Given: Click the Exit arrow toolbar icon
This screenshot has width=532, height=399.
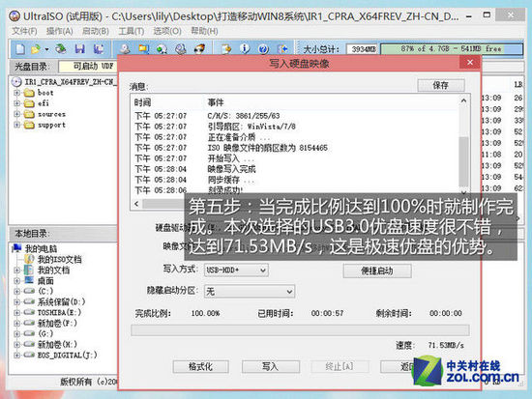Looking at the screenshot, I should click(x=282, y=49).
